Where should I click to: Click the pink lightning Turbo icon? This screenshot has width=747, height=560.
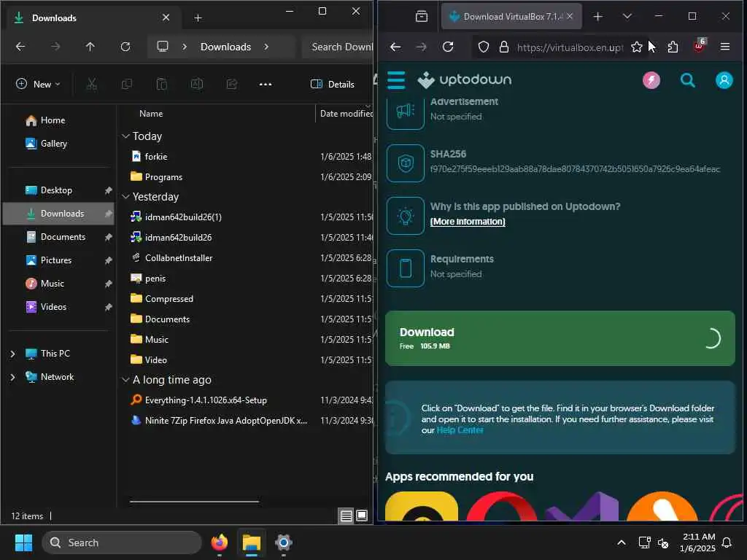click(x=651, y=80)
